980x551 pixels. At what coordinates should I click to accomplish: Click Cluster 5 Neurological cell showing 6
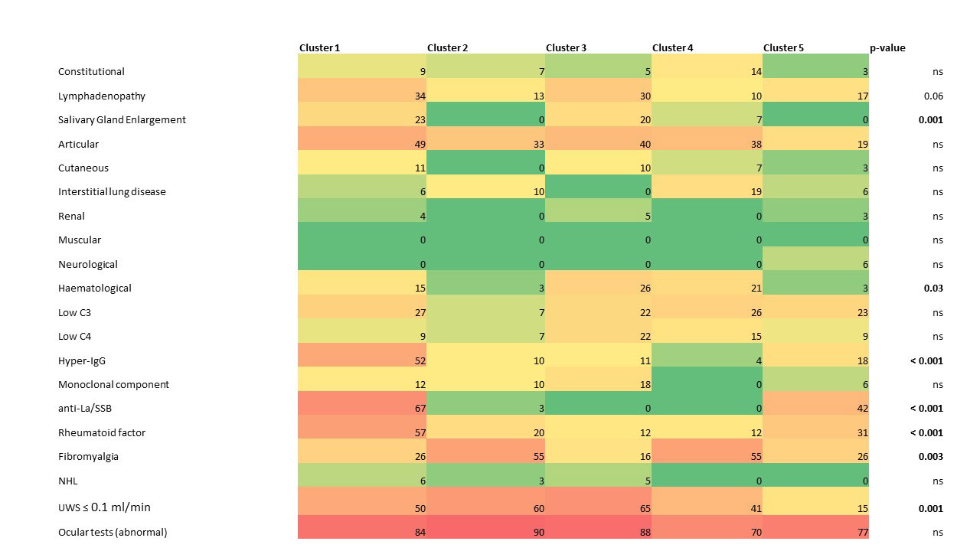click(815, 264)
